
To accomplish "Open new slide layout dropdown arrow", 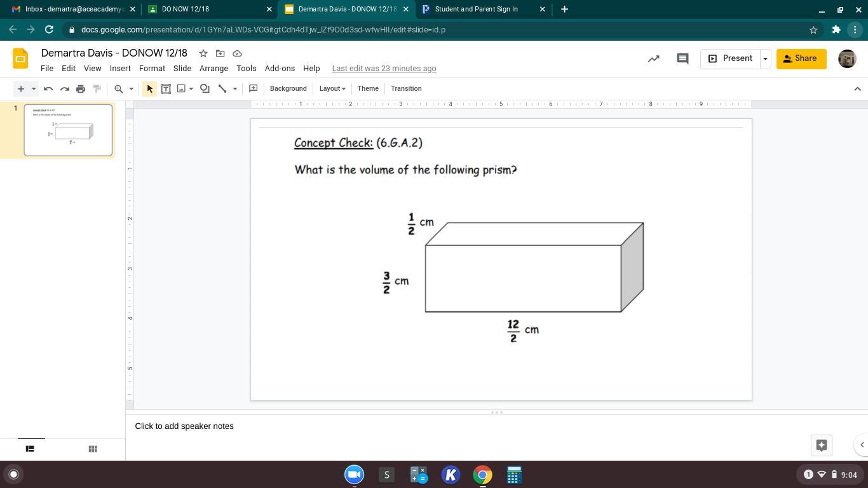I will point(34,89).
